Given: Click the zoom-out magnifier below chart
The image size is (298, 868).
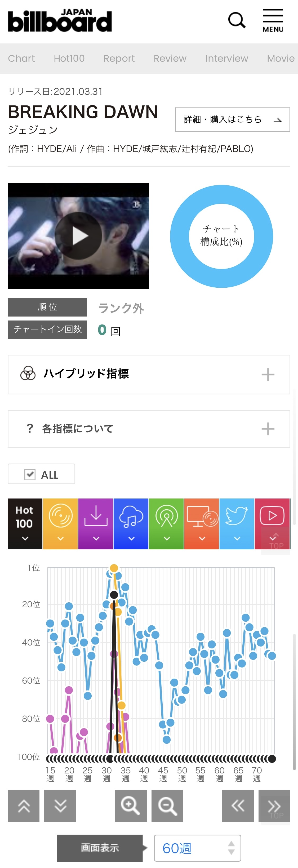Looking at the screenshot, I should click(167, 806).
